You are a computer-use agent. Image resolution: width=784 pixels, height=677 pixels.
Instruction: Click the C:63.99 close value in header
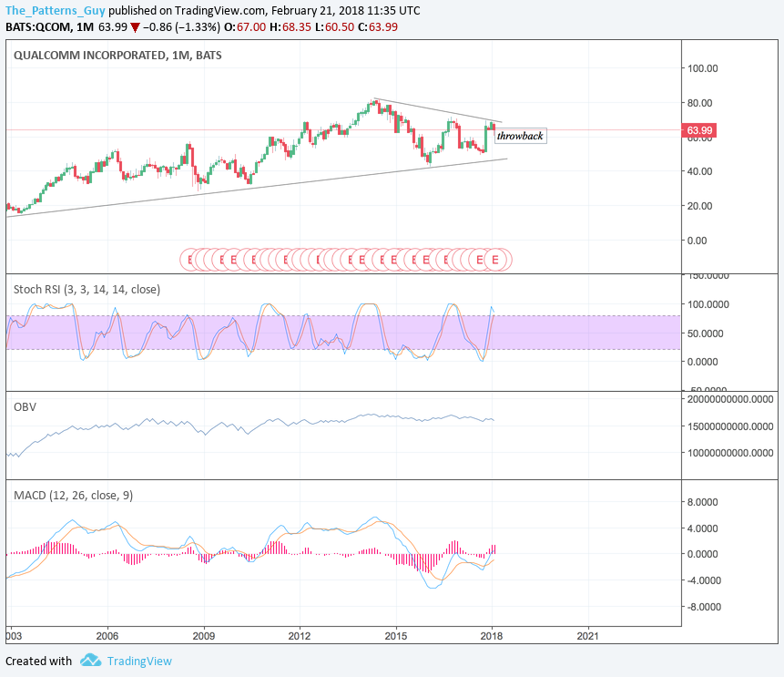(x=378, y=27)
